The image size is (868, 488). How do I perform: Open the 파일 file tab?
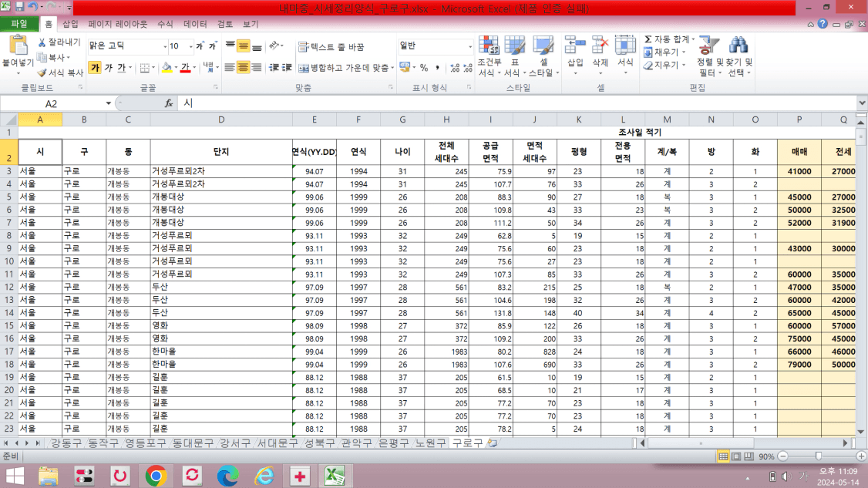19,24
